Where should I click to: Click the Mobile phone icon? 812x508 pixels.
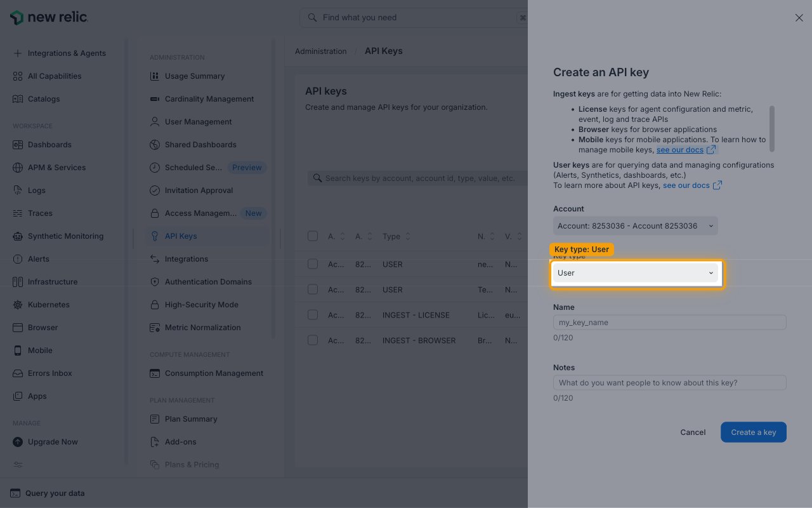18,351
